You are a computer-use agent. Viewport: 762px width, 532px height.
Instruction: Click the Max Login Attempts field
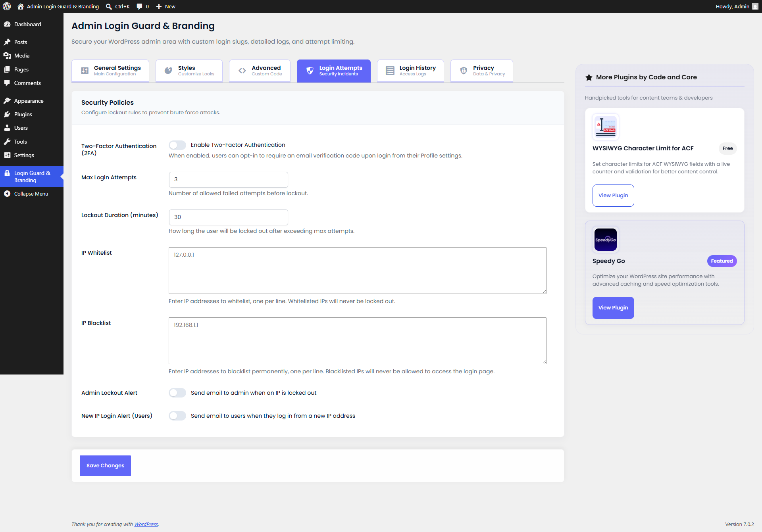[228, 180]
